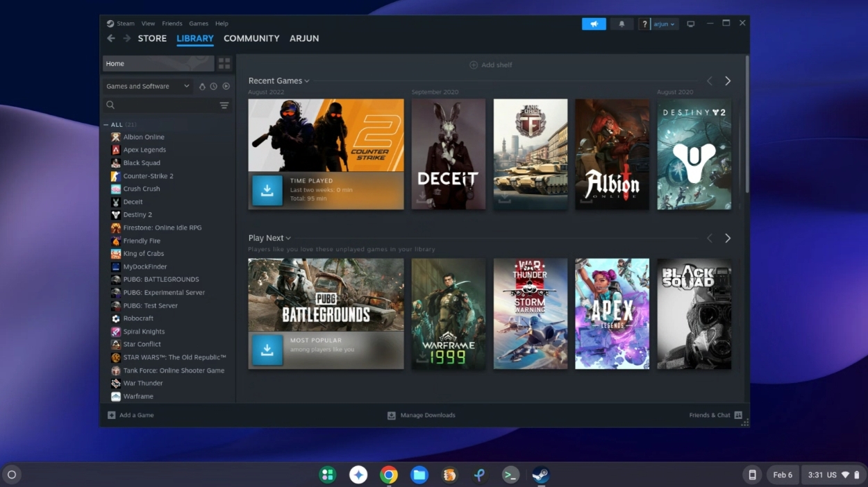Select Apex Legends in the game list

coord(144,150)
